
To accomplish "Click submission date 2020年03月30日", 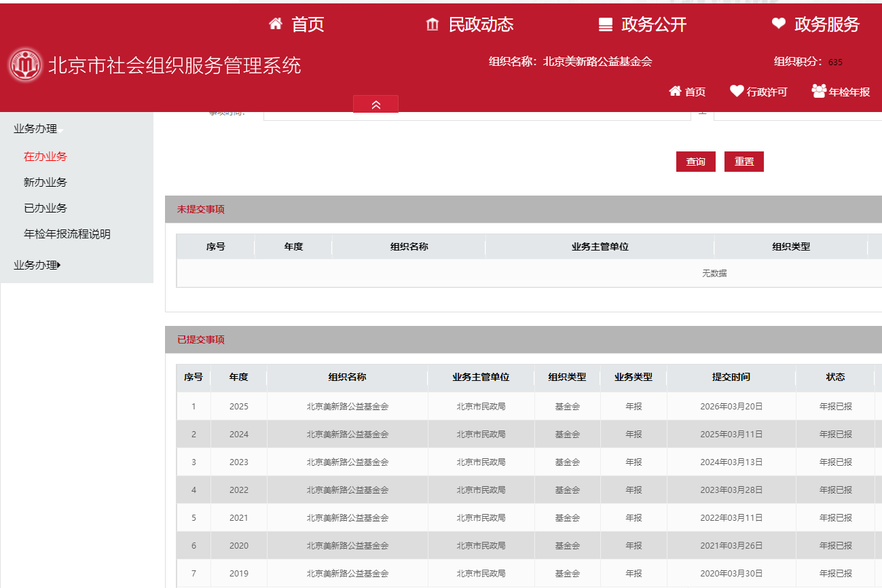I will (x=731, y=573).
